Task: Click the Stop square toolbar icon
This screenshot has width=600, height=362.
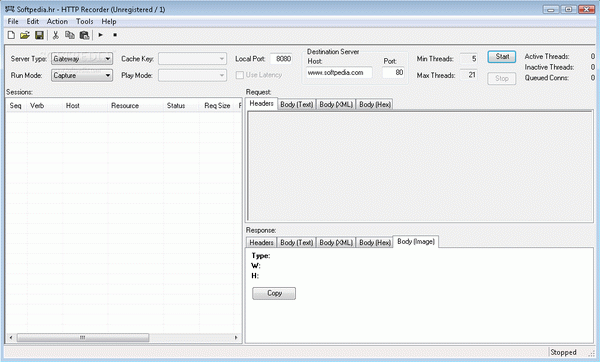Action: (x=115, y=35)
